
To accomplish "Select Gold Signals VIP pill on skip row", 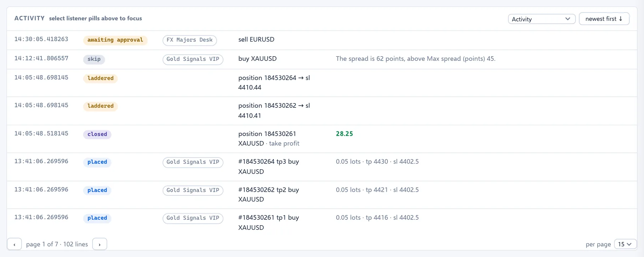I will (x=193, y=59).
